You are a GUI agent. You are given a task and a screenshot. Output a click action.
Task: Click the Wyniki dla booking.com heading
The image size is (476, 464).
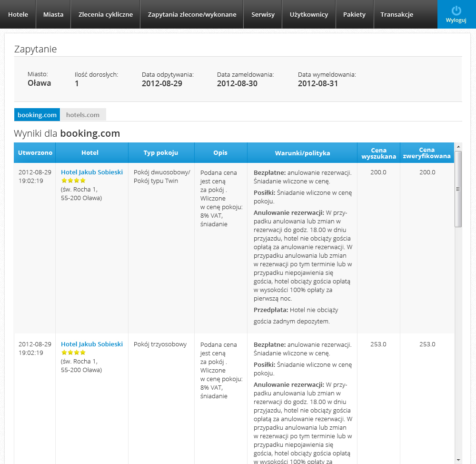point(67,133)
